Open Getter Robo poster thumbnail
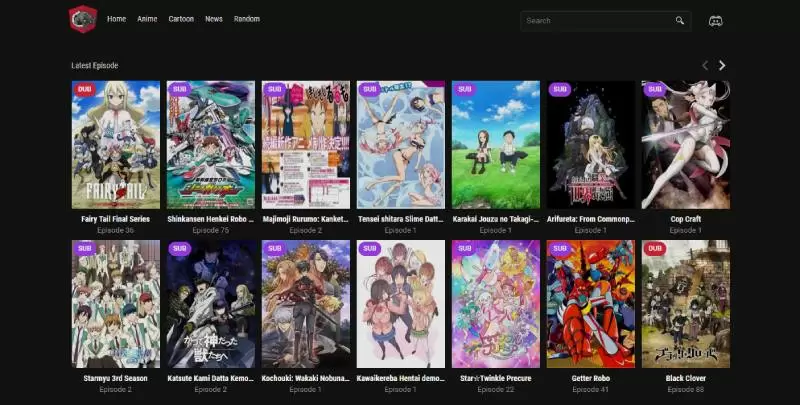The height and width of the screenshot is (405, 800). pos(591,304)
